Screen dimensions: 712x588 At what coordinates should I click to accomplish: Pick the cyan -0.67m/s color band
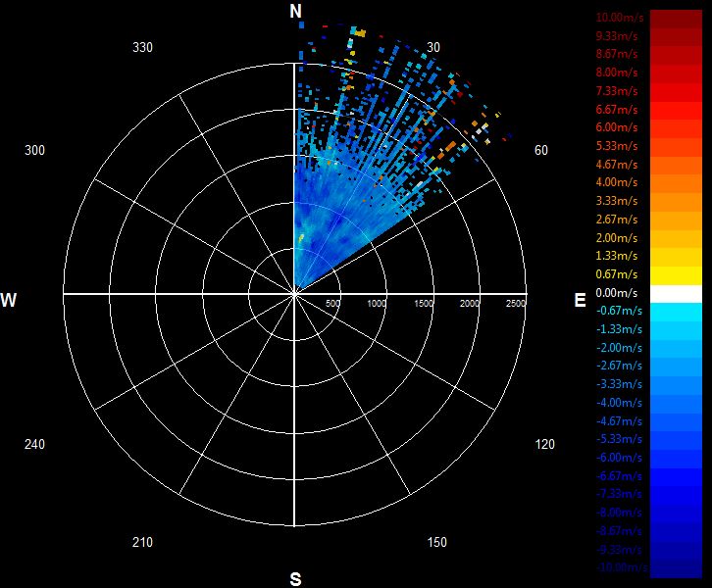(x=676, y=313)
